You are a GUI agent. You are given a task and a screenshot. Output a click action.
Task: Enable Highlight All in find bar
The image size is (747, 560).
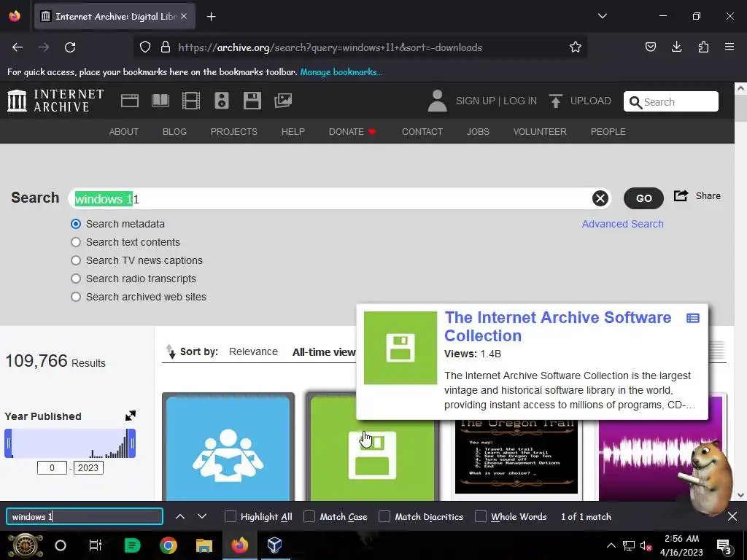[230, 517]
